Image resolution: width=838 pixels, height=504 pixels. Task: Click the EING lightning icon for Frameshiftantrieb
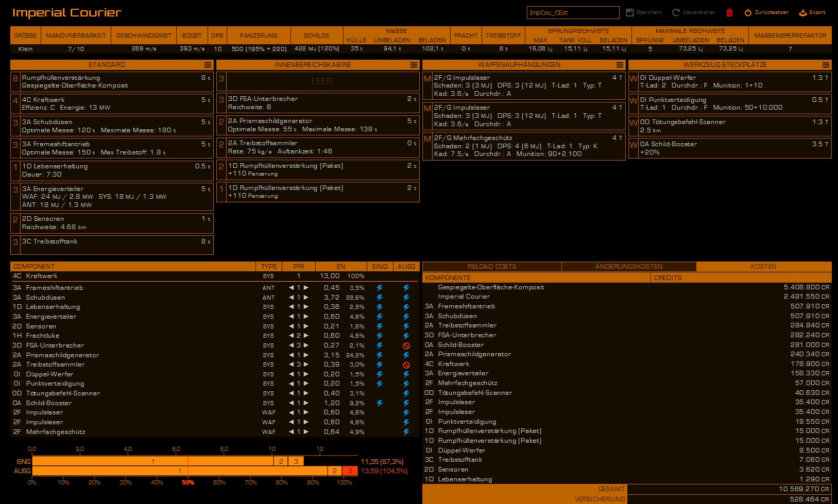(380, 288)
